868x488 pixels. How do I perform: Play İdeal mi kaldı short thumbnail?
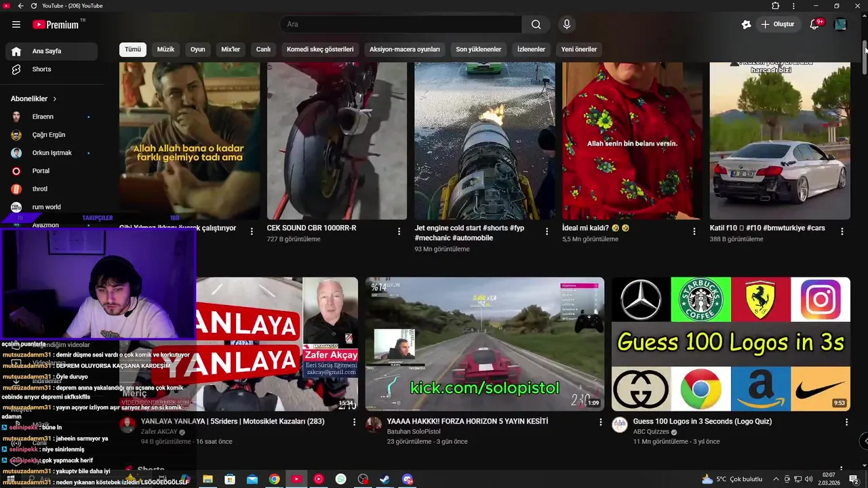coord(632,141)
